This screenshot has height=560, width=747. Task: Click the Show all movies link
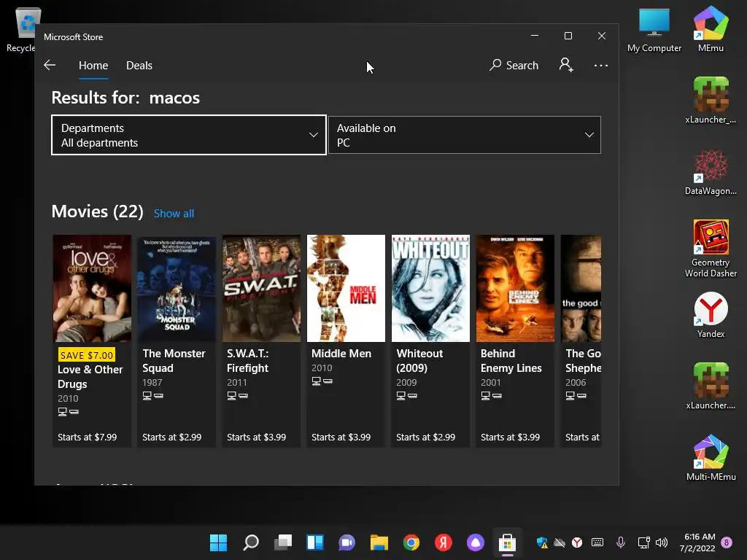tap(174, 214)
